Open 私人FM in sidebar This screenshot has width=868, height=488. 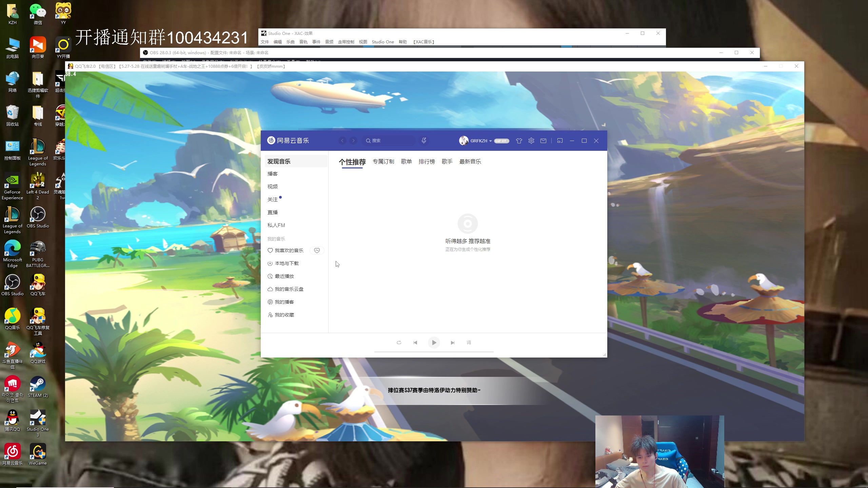[x=276, y=225]
